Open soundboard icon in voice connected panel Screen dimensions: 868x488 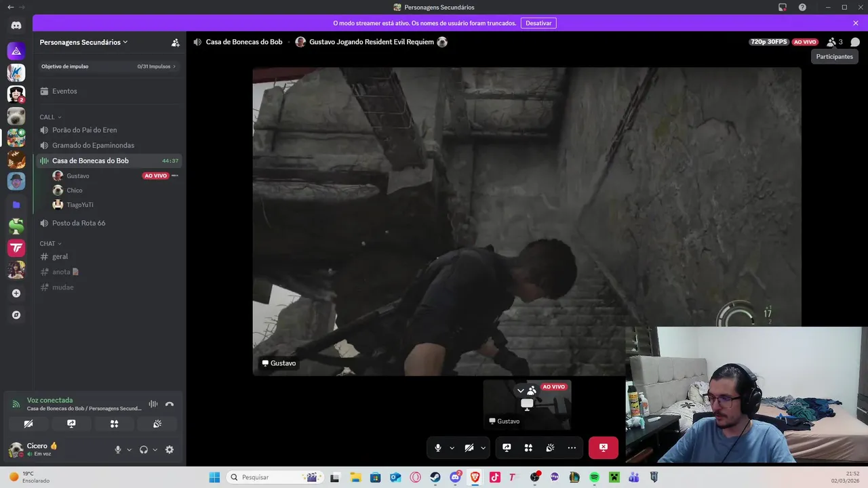[x=157, y=424]
